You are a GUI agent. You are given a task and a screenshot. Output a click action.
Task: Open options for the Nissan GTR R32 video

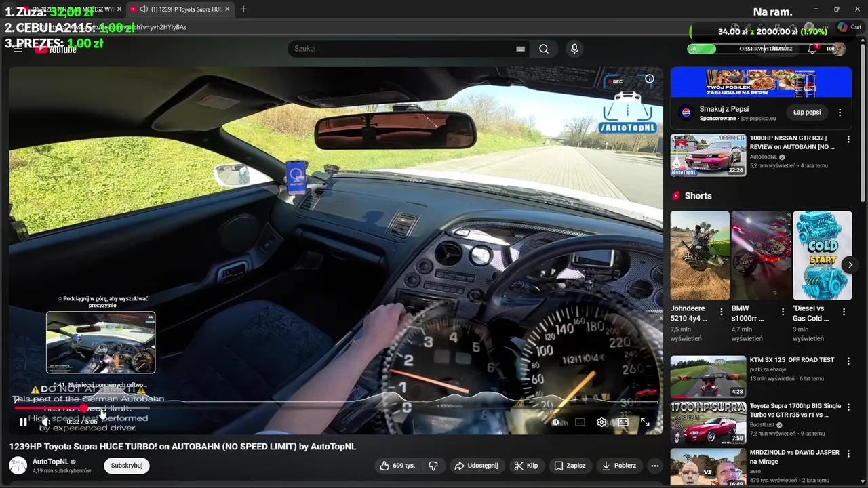[x=848, y=139]
